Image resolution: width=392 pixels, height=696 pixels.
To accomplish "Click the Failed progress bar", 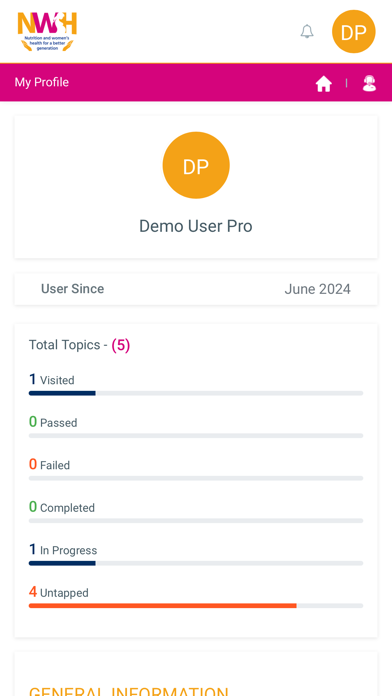I will [196, 478].
